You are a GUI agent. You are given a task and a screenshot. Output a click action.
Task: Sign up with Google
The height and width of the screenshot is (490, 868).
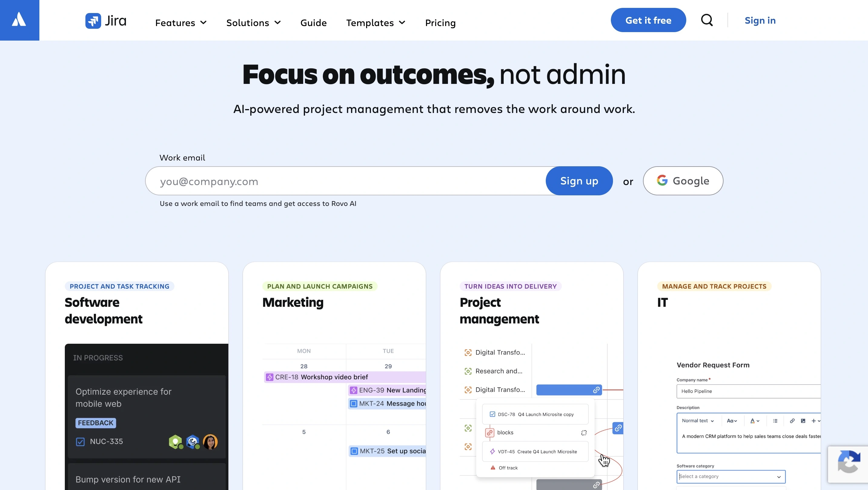click(x=683, y=180)
